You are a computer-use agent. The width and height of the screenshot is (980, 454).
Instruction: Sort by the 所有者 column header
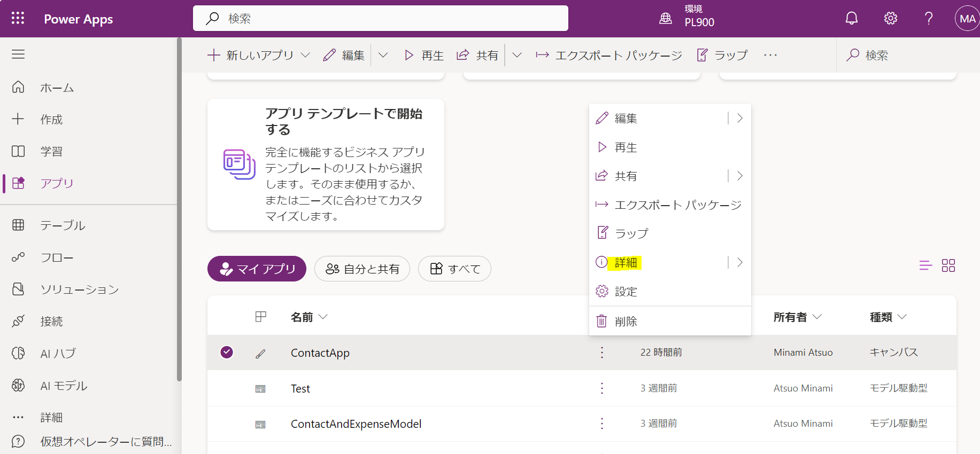coord(797,317)
